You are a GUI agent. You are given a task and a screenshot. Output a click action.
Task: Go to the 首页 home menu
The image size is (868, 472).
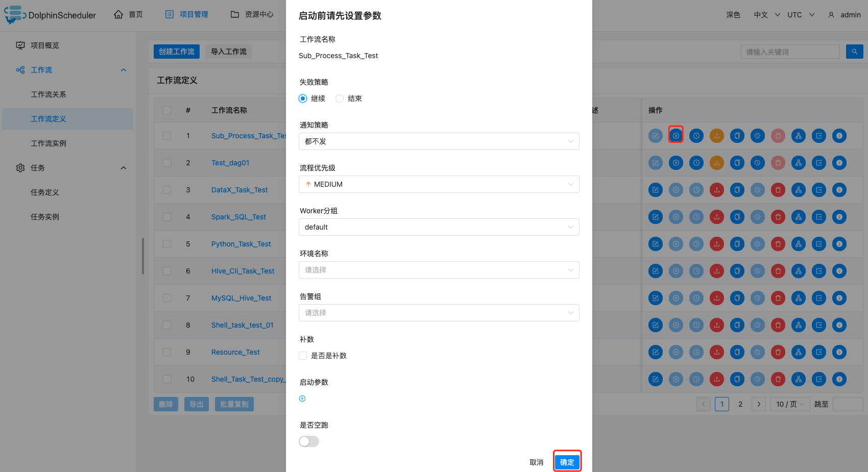pyautogui.click(x=128, y=14)
